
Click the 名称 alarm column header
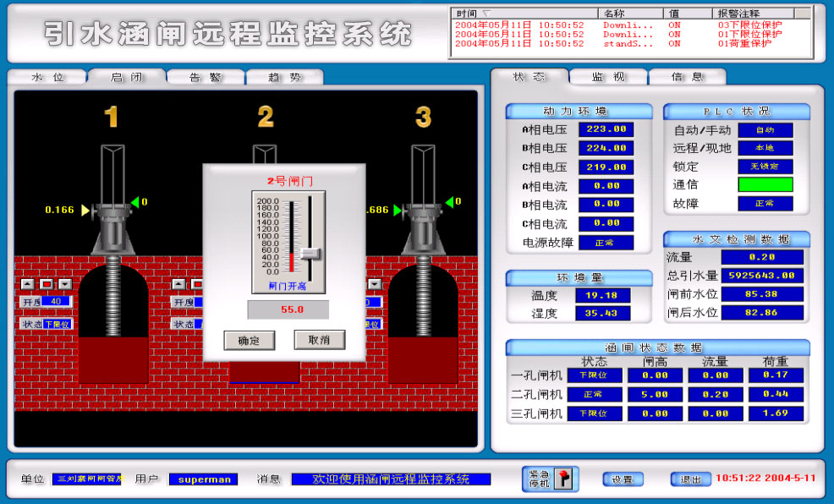[x=614, y=14]
